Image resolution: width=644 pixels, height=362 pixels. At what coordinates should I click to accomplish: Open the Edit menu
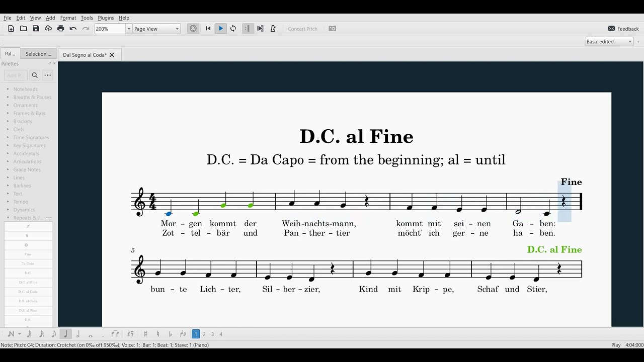(x=21, y=18)
